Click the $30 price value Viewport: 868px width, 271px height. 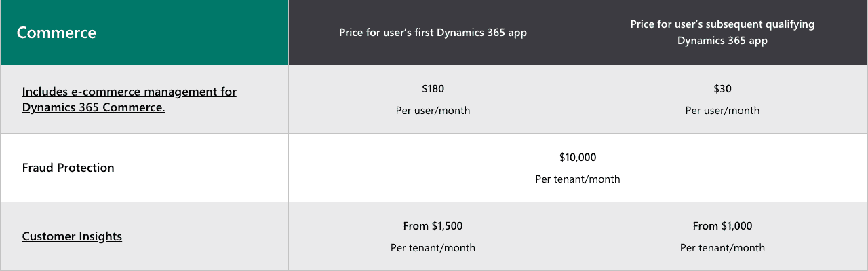point(722,88)
